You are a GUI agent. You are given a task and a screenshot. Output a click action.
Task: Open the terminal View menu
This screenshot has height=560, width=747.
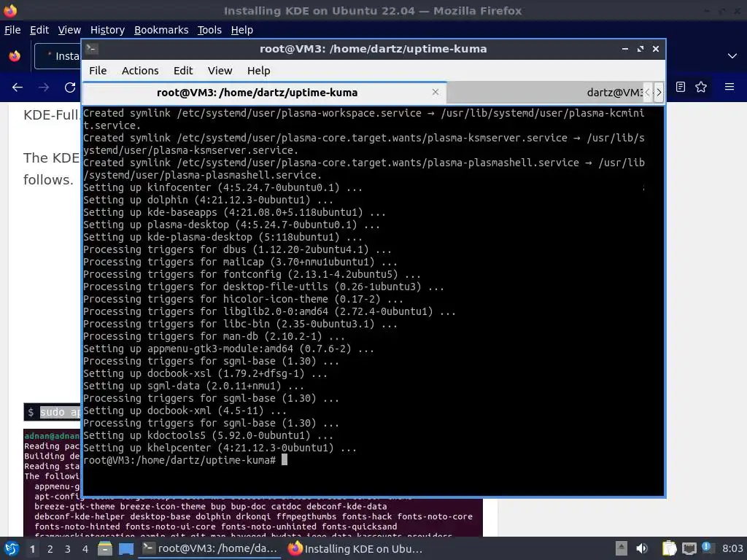click(220, 71)
